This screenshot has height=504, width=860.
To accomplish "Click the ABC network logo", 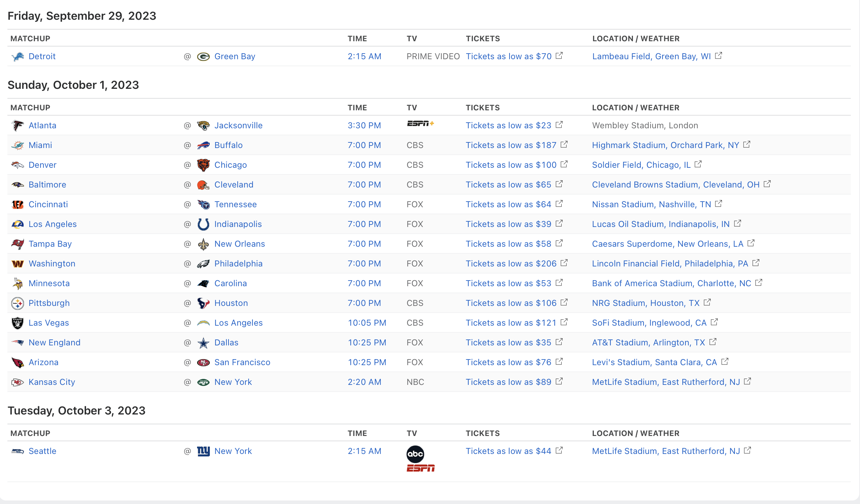I will click(415, 454).
